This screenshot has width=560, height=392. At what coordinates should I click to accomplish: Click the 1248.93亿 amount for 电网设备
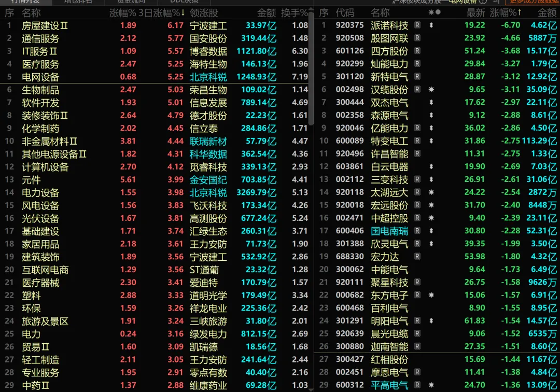257,77
